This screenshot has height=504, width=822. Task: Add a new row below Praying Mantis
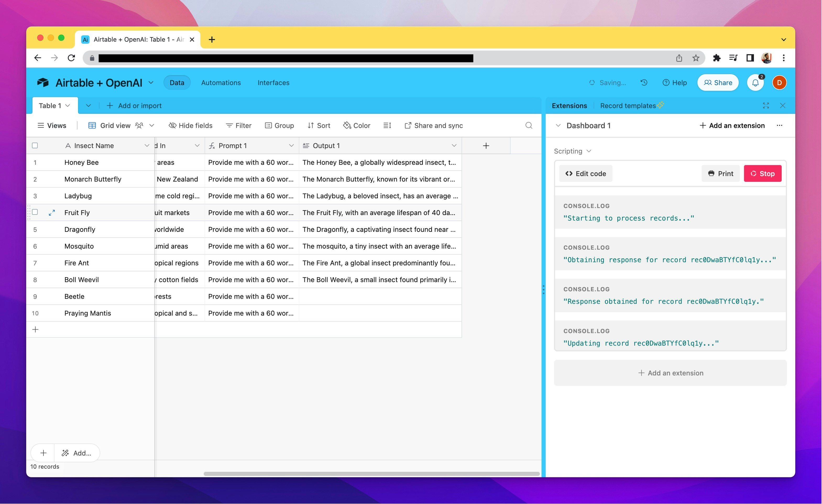click(35, 330)
